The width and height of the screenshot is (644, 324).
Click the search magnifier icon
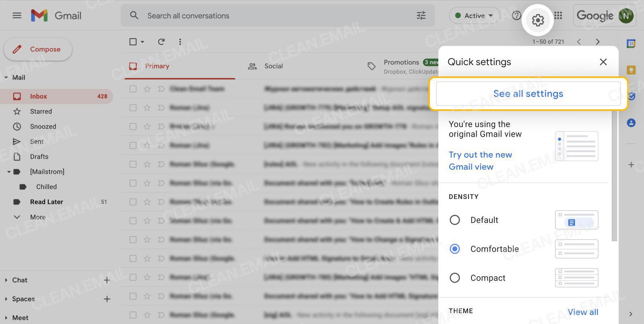tap(134, 16)
